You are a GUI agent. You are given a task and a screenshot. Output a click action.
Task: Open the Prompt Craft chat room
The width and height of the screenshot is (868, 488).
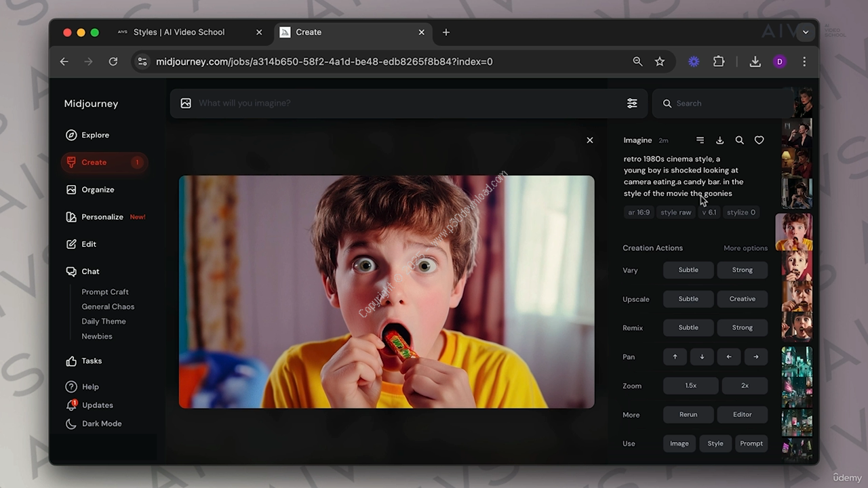tap(105, 291)
